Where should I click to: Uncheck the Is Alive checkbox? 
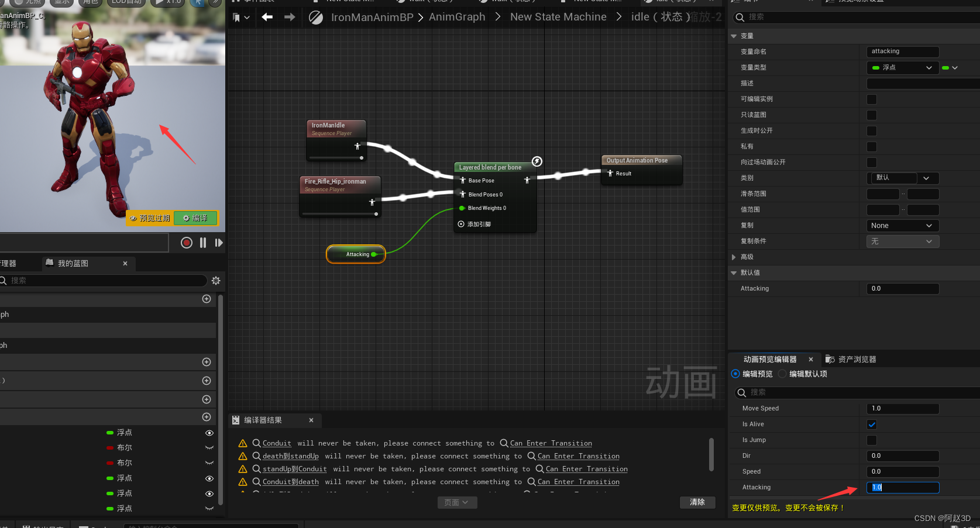(872, 425)
